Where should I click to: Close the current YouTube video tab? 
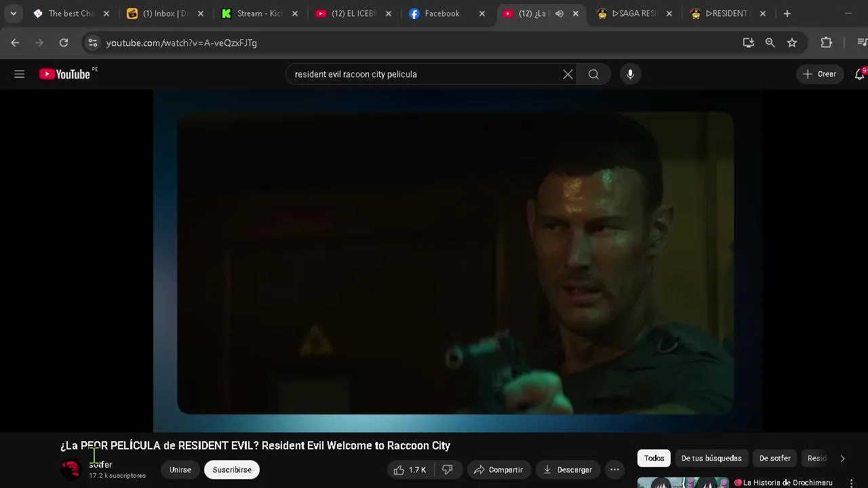pyautogui.click(x=576, y=14)
